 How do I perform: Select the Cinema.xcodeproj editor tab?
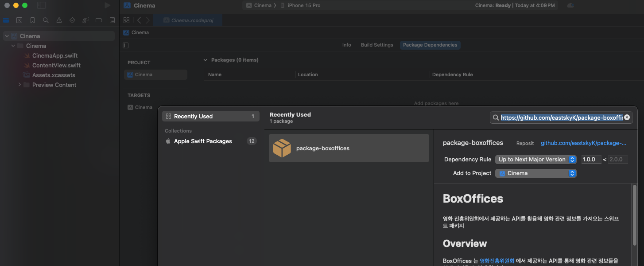coord(188,20)
